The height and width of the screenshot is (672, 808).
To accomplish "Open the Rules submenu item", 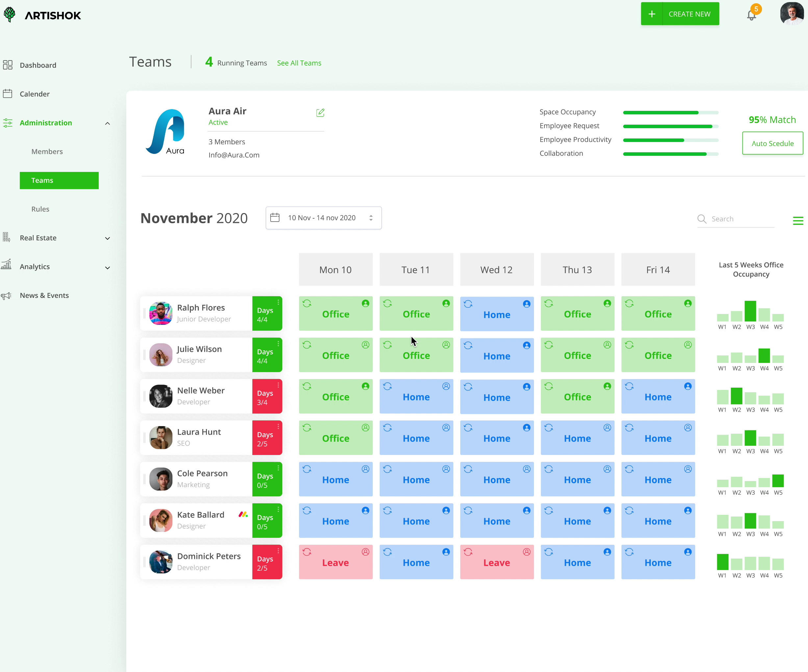I will [x=40, y=209].
